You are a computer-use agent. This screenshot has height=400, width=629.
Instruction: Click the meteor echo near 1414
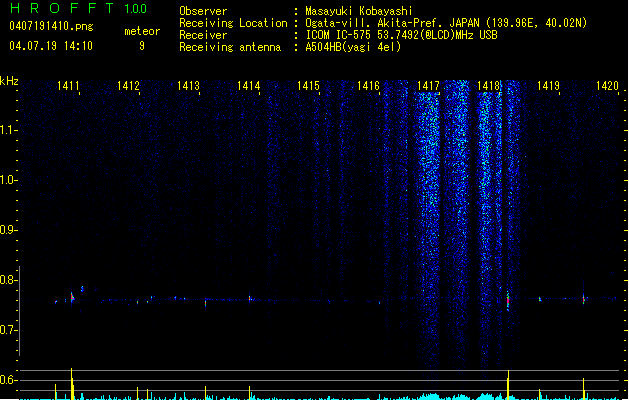pyautogui.click(x=250, y=298)
